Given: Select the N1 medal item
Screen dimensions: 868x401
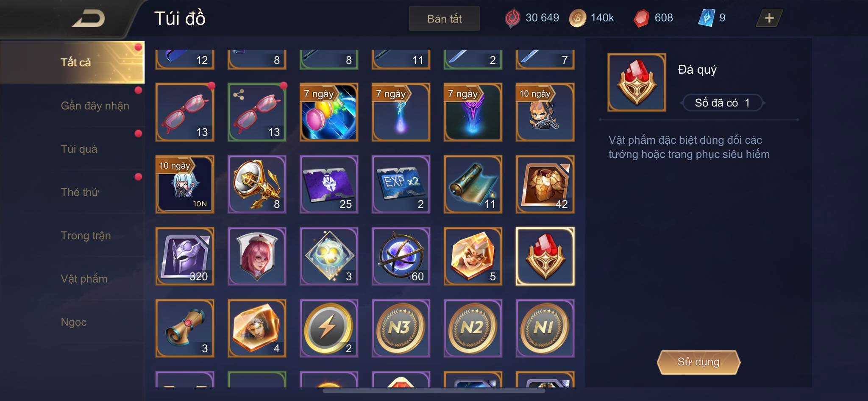Looking at the screenshot, I should click(545, 328).
